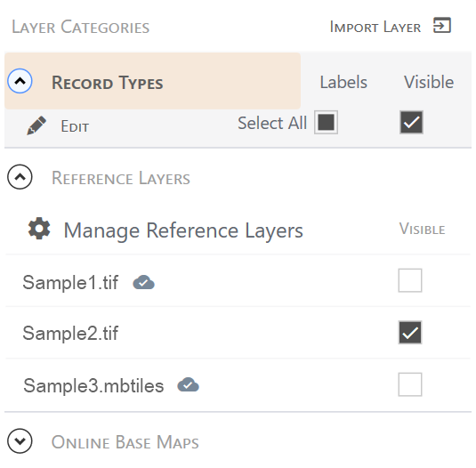
Task: Click the Import Layer arrow icon
Action: pyautogui.click(x=442, y=25)
